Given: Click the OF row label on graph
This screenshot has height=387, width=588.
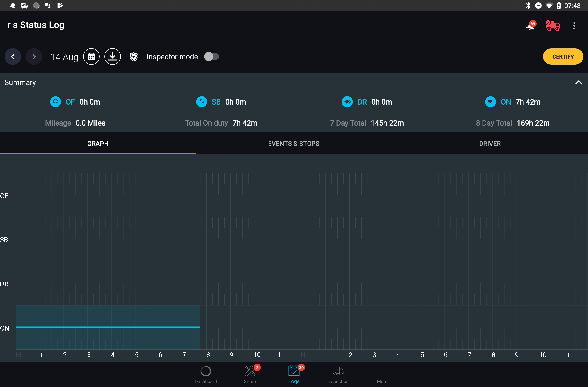Looking at the screenshot, I should [4, 196].
